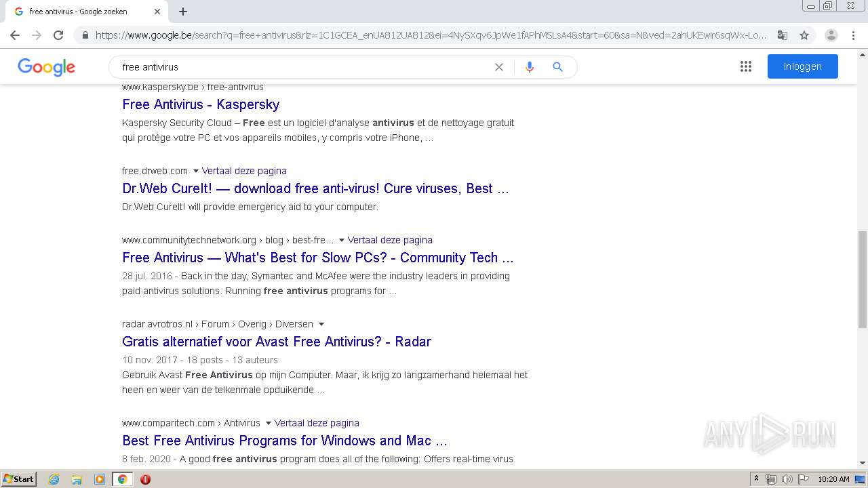This screenshot has width=868, height=488.
Task: Reload the page with the refresh icon
Action: click(x=58, y=35)
